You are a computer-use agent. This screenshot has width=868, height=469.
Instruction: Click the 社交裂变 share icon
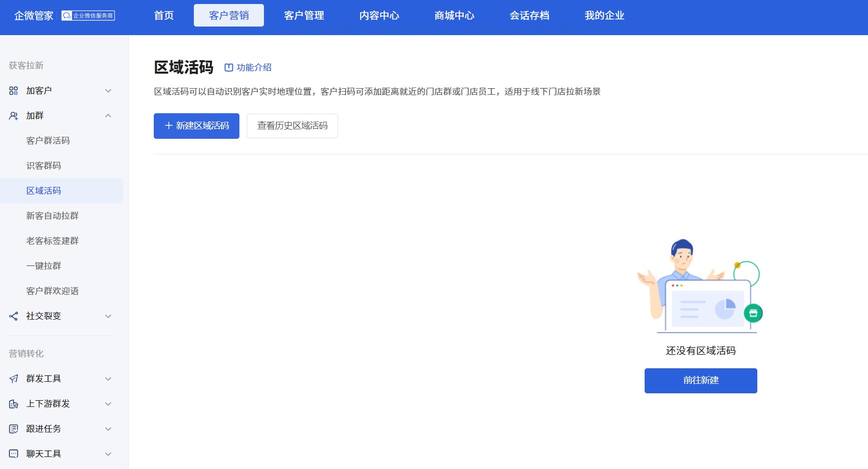tap(14, 316)
